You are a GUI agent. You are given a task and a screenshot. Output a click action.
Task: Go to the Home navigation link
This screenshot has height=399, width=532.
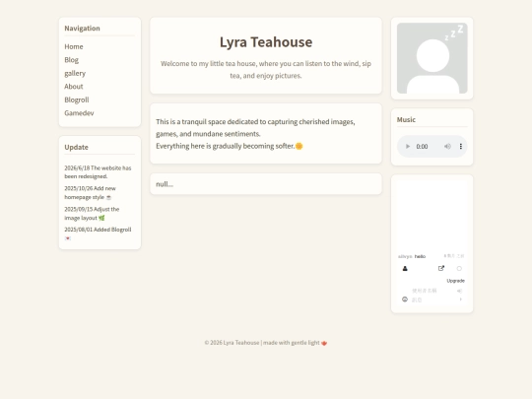74,46
